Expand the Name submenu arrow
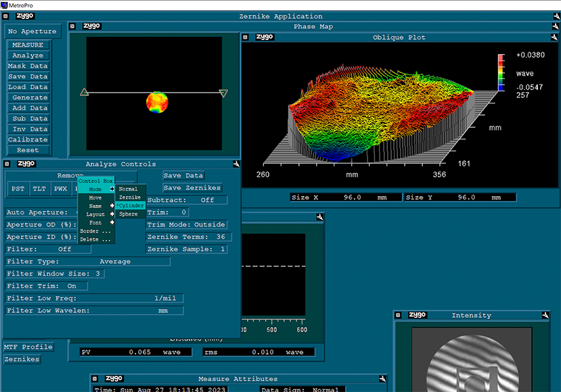561x392 pixels. (x=112, y=205)
